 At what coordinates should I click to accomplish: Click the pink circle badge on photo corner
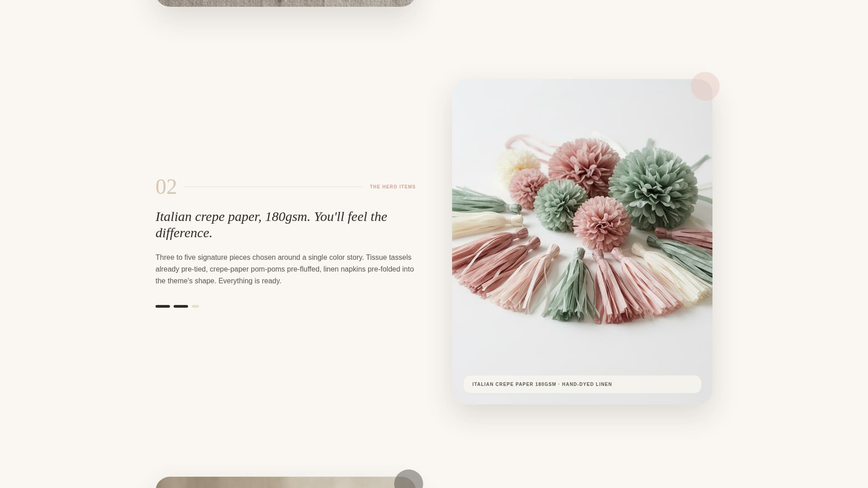(x=705, y=86)
